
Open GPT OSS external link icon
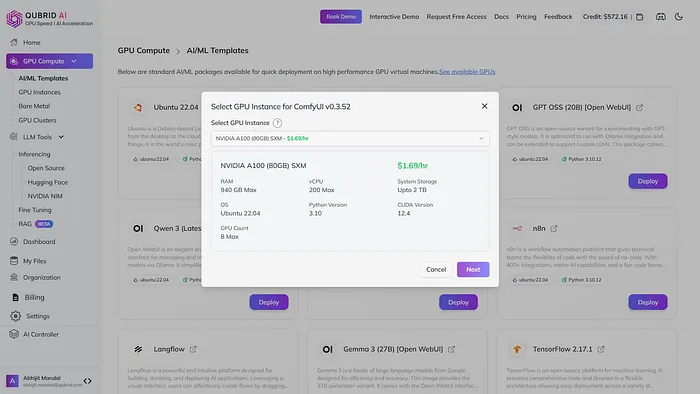point(640,108)
